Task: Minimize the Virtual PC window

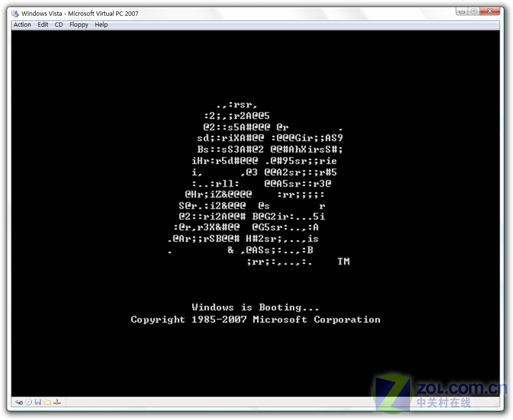Action: tap(462, 11)
